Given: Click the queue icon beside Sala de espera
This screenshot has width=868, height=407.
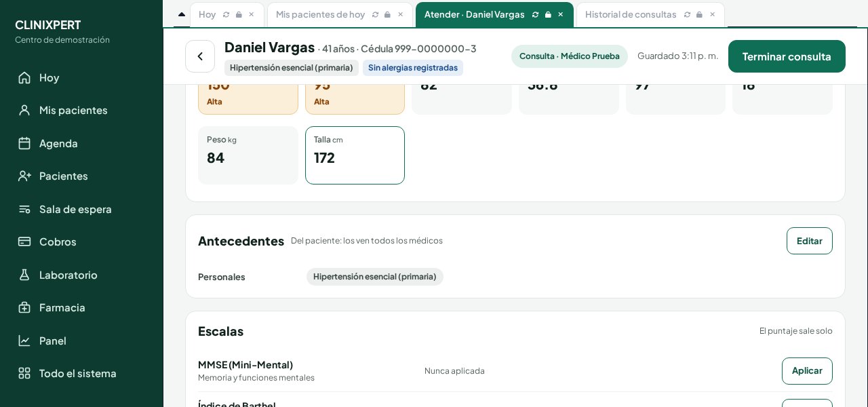Looking at the screenshot, I should (x=24, y=209).
